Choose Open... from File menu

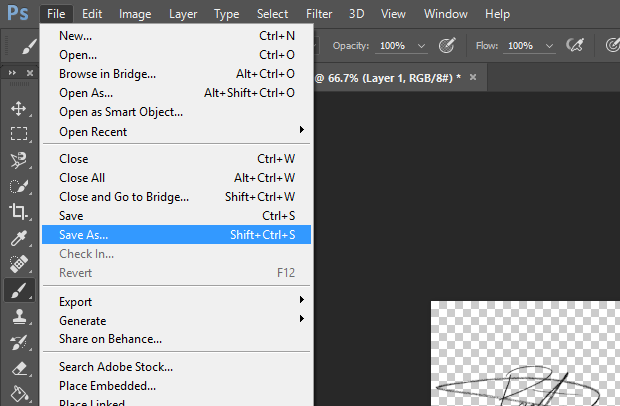pyautogui.click(x=176, y=55)
